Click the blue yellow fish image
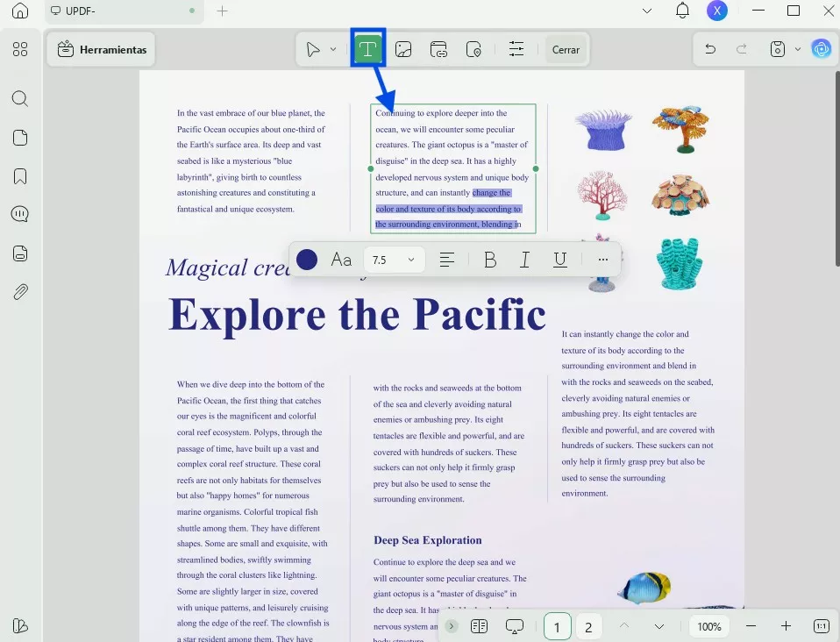The width and height of the screenshot is (840, 642). pyautogui.click(x=644, y=588)
